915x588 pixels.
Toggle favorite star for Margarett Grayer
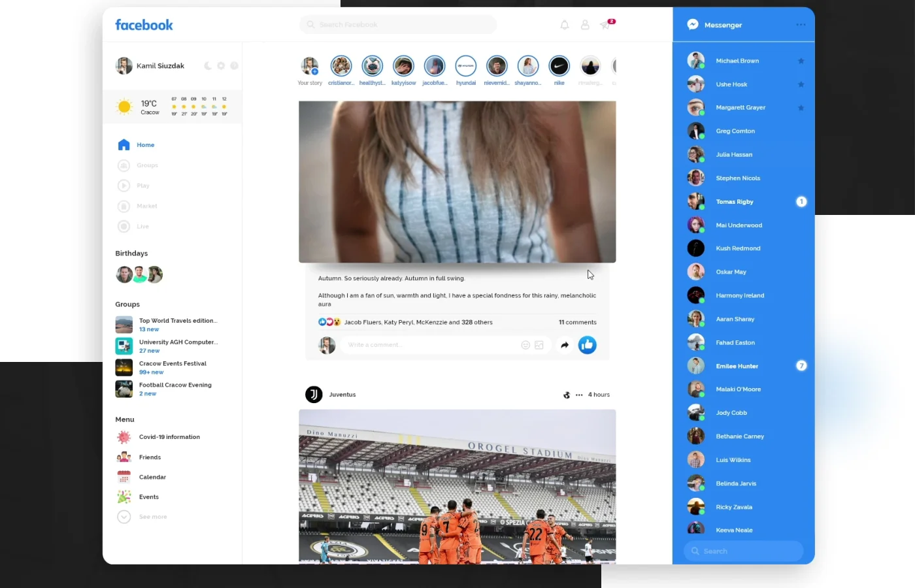pos(801,108)
